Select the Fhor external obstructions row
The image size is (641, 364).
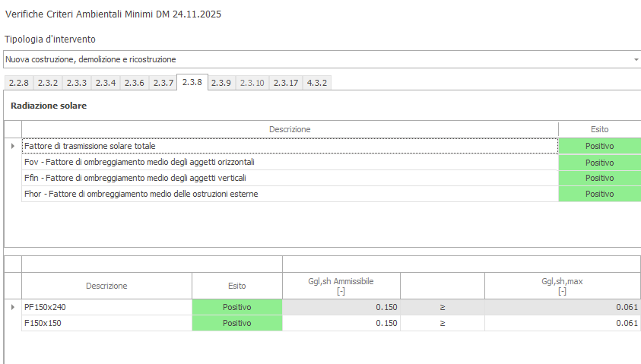pyautogui.click(x=289, y=194)
